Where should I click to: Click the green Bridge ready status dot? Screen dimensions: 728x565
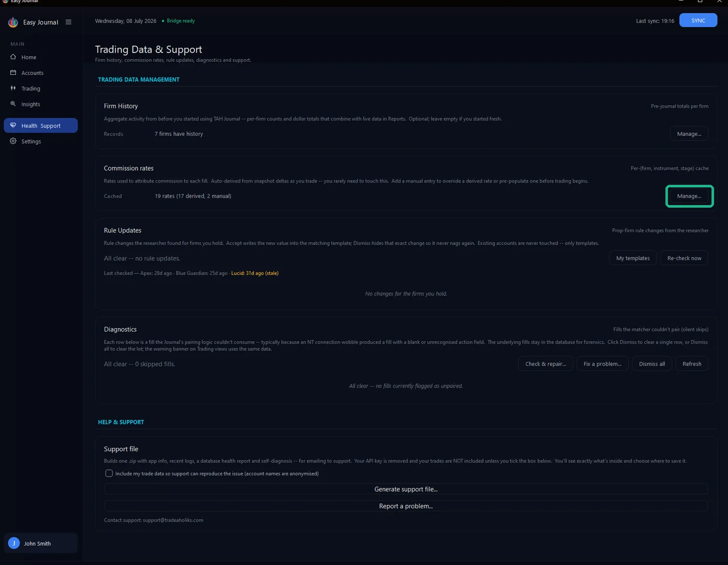point(163,21)
